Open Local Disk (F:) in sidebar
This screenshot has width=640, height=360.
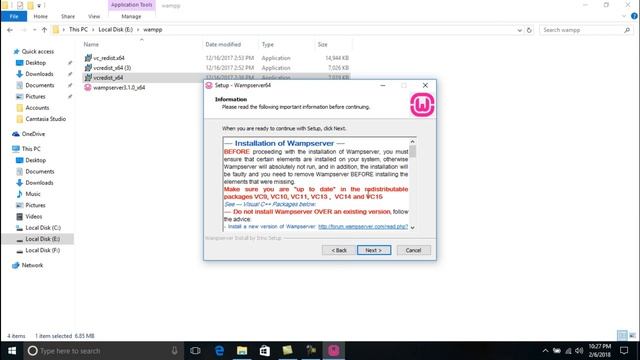(x=42, y=250)
